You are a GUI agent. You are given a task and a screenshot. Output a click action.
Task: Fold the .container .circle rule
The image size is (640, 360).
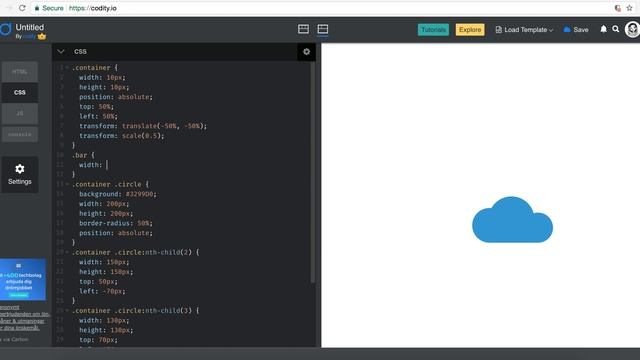(x=67, y=184)
